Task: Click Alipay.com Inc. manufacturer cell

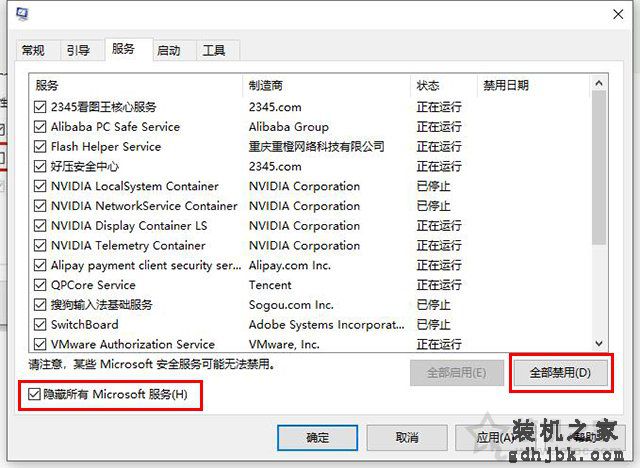Action: [x=290, y=265]
